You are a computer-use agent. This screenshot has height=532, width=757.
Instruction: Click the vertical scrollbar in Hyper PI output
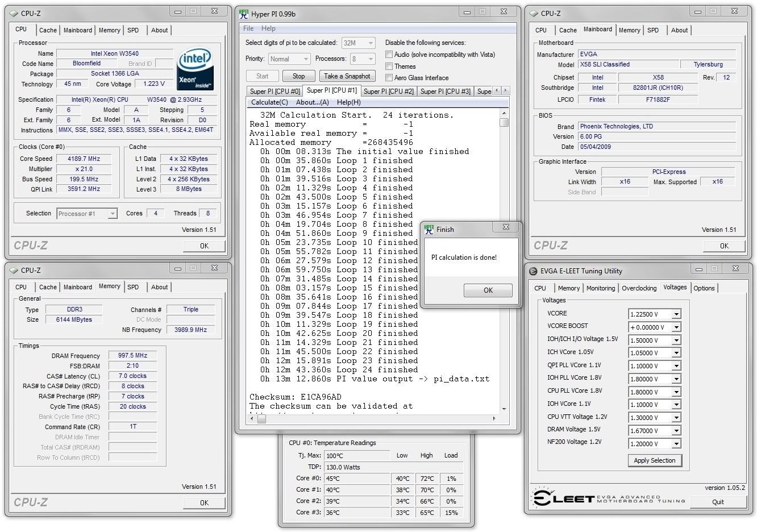pyautogui.click(x=504, y=261)
